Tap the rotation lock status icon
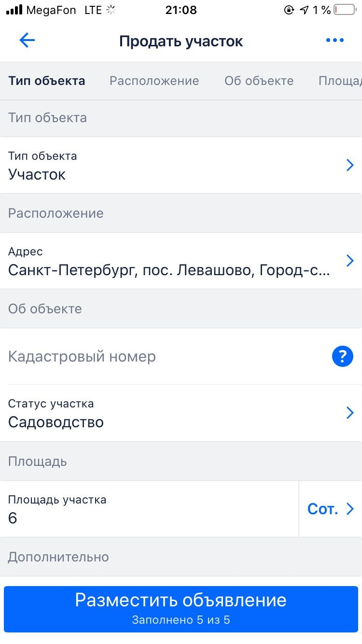 (289, 10)
